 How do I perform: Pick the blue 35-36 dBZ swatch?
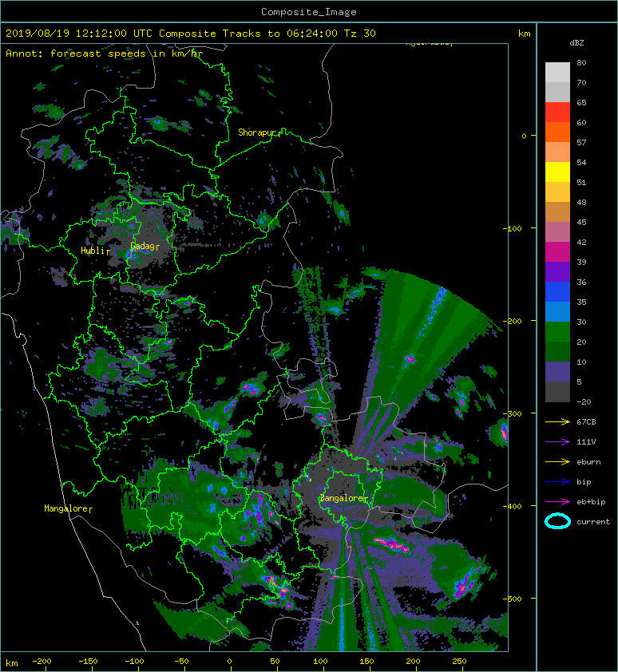[557, 291]
